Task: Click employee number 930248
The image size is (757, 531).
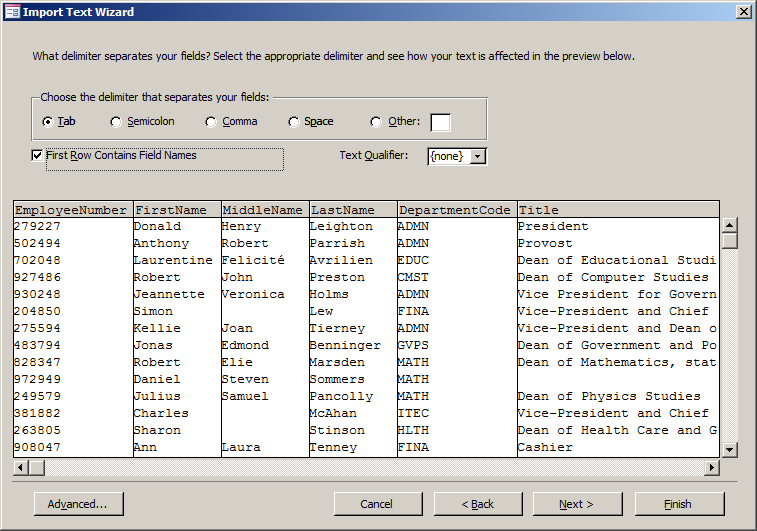Action: point(37,294)
